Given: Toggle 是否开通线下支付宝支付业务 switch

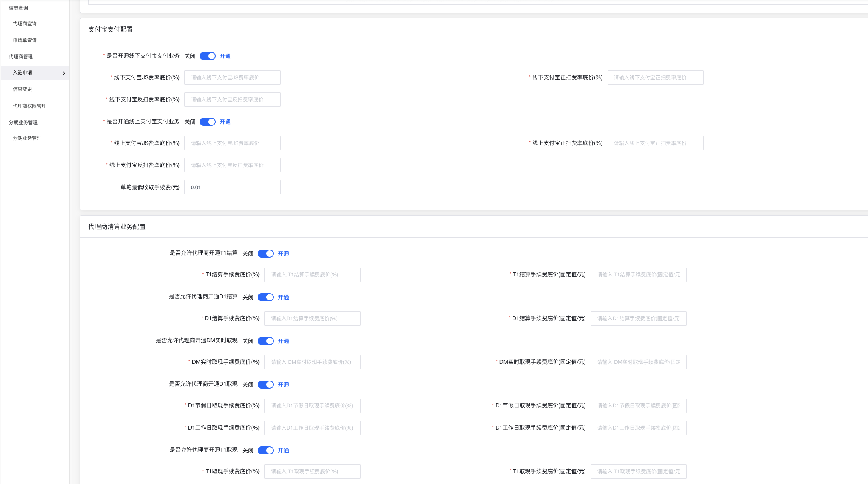Looking at the screenshot, I should click(x=208, y=56).
